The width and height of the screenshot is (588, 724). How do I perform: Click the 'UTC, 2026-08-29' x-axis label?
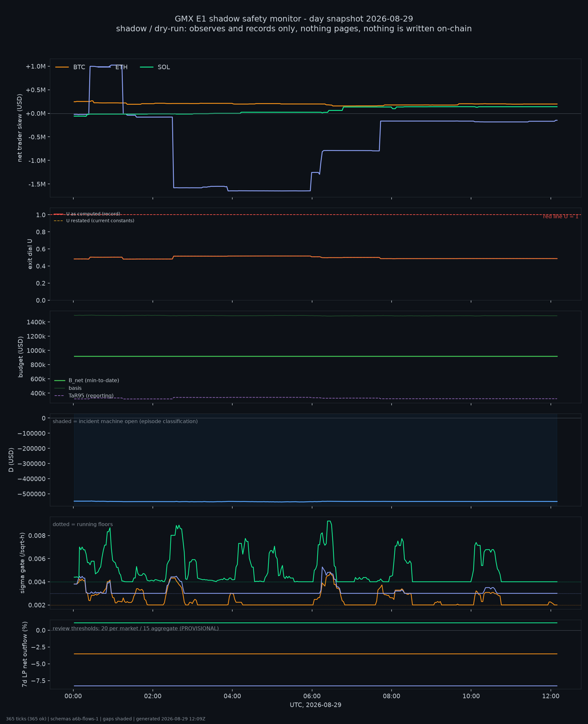(x=316, y=705)
